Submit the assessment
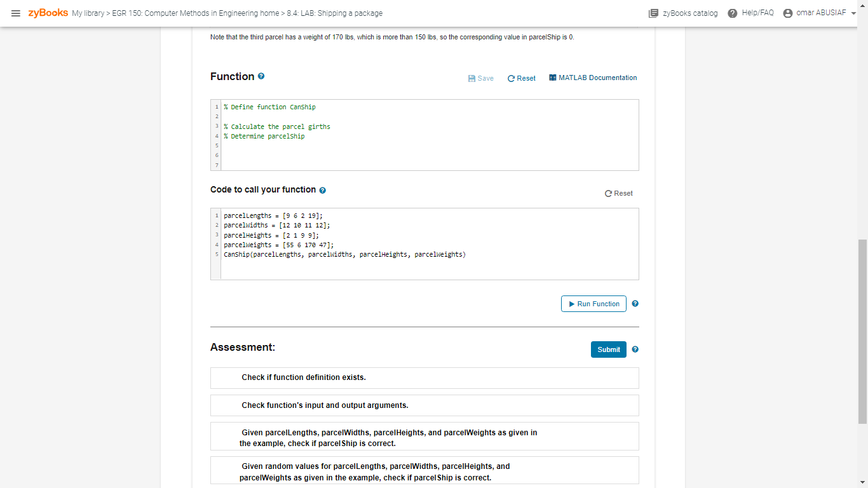868x488 pixels. tap(608, 349)
